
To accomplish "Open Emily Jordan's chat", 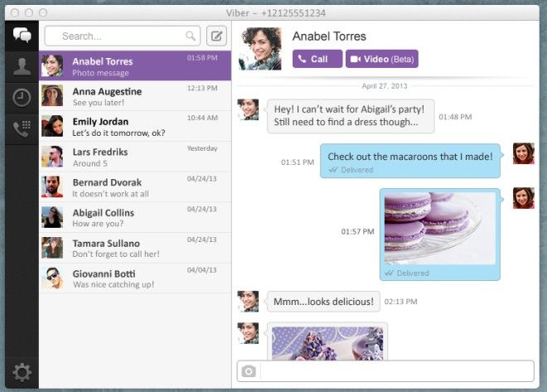I will 135,127.
